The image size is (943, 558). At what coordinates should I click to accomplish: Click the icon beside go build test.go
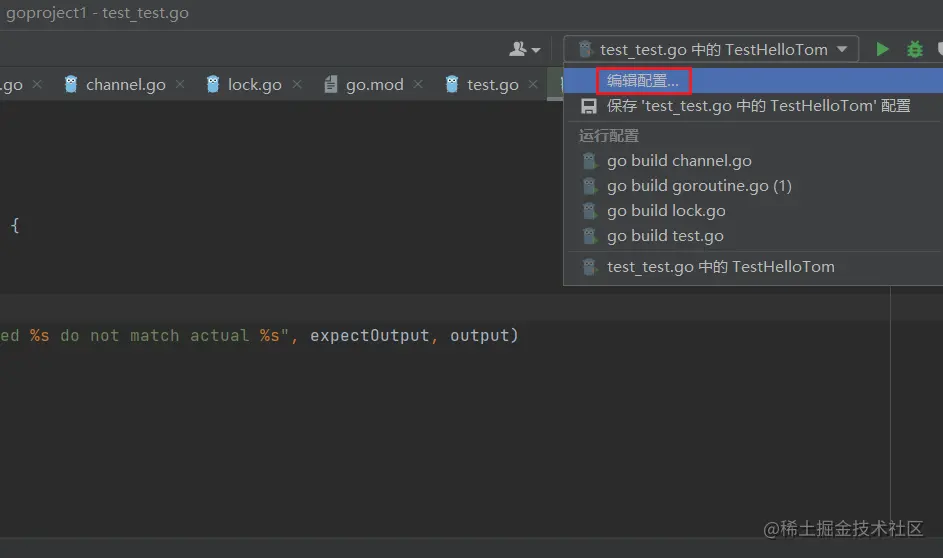click(589, 236)
